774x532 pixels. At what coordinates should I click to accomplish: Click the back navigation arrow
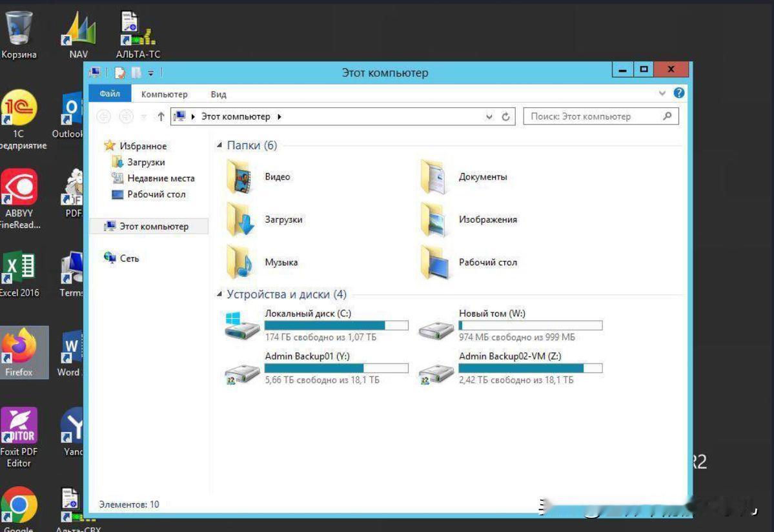click(103, 116)
